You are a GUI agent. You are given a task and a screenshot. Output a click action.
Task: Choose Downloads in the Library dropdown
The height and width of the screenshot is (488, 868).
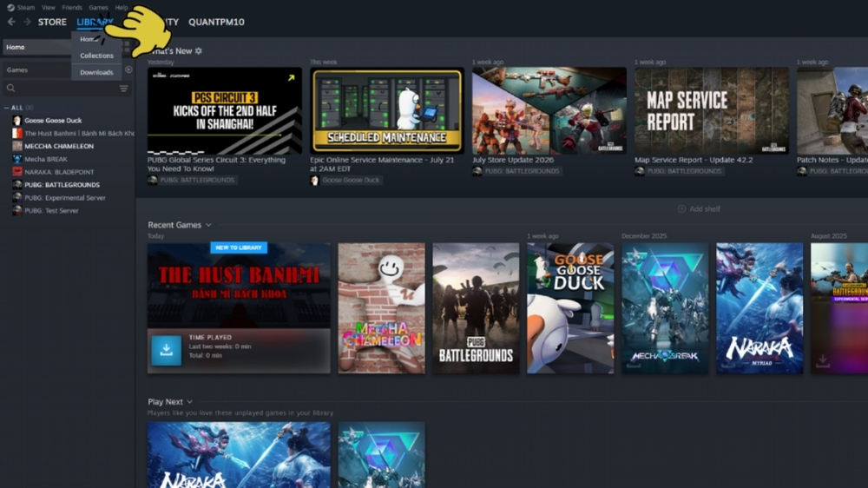point(96,72)
